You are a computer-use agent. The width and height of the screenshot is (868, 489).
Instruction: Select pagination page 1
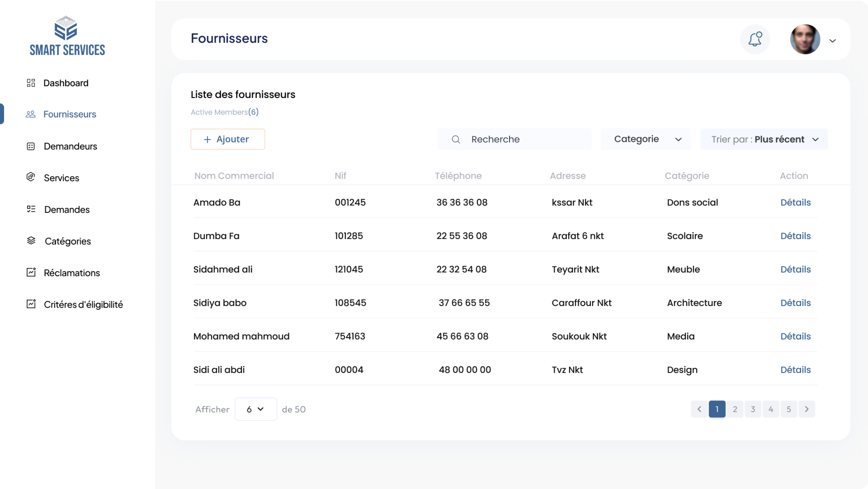click(717, 409)
